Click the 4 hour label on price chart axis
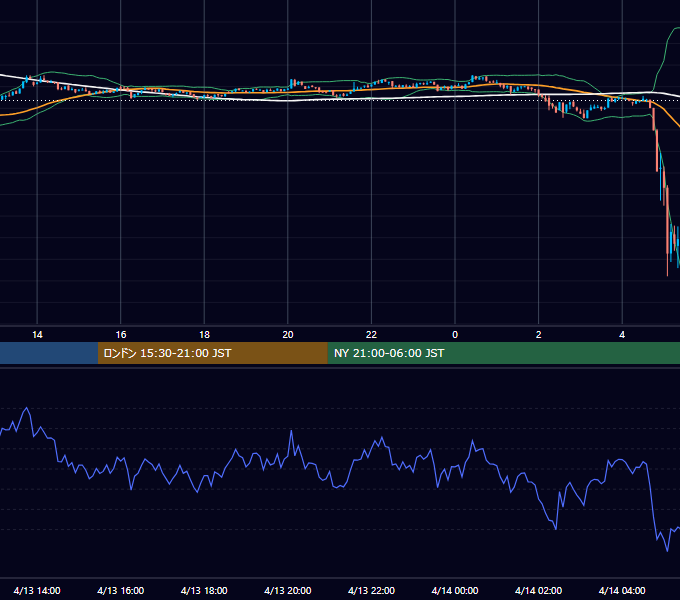Image resolution: width=680 pixels, height=600 pixels. (622, 335)
